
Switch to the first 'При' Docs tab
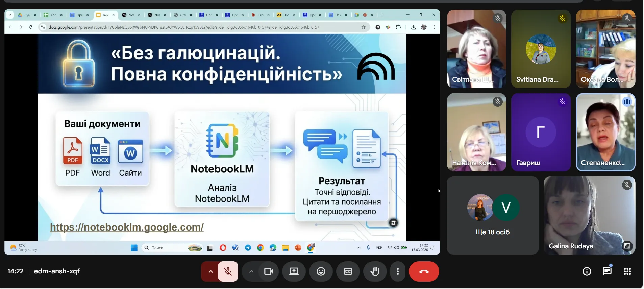click(79, 15)
